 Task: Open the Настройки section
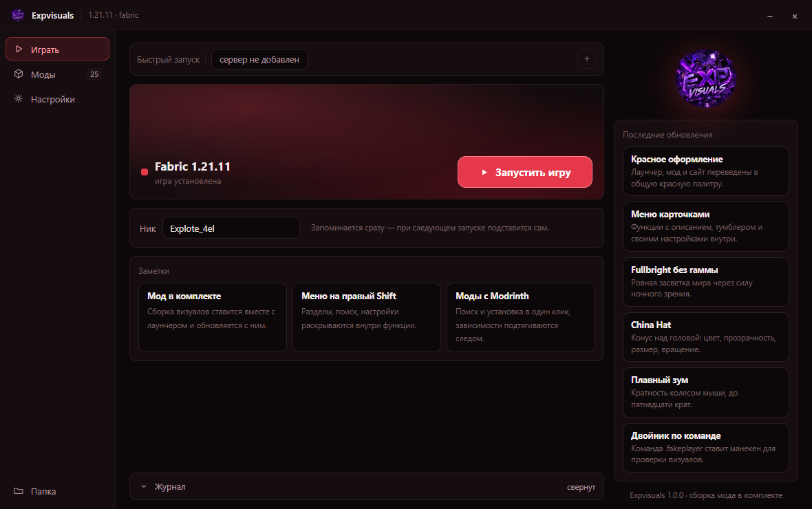click(x=58, y=99)
